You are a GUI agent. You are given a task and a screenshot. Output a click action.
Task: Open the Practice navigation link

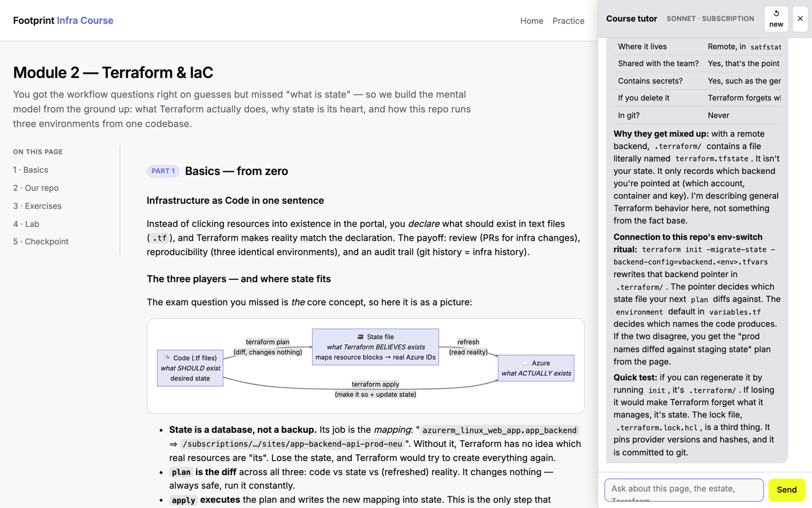coord(568,21)
